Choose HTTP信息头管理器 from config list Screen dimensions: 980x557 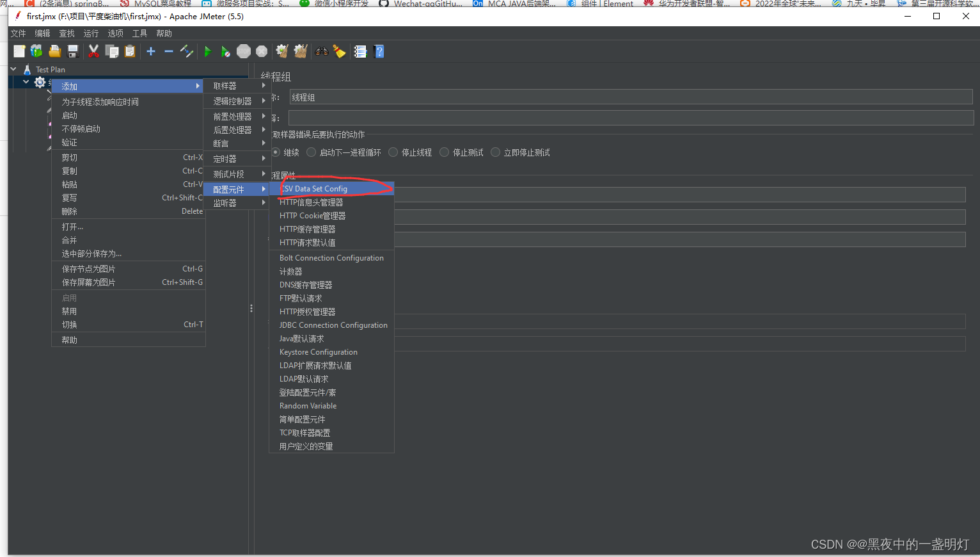point(331,202)
